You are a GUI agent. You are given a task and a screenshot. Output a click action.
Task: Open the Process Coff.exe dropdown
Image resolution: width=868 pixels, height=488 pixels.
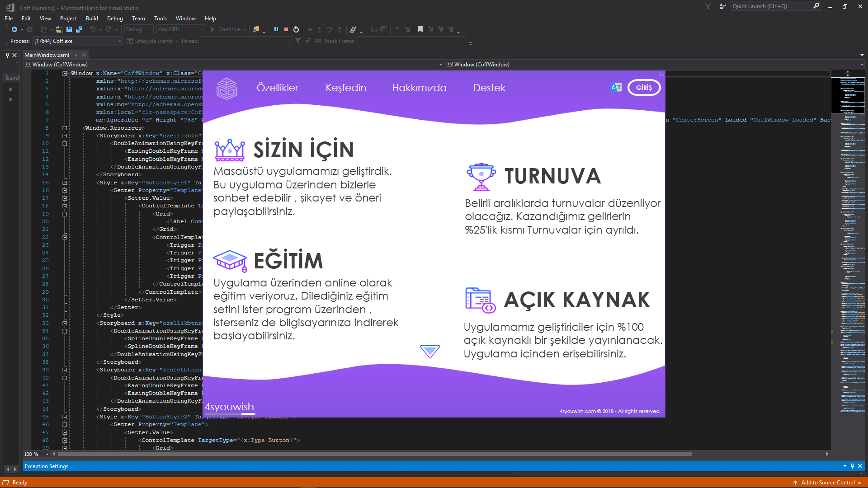(x=78, y=41)
